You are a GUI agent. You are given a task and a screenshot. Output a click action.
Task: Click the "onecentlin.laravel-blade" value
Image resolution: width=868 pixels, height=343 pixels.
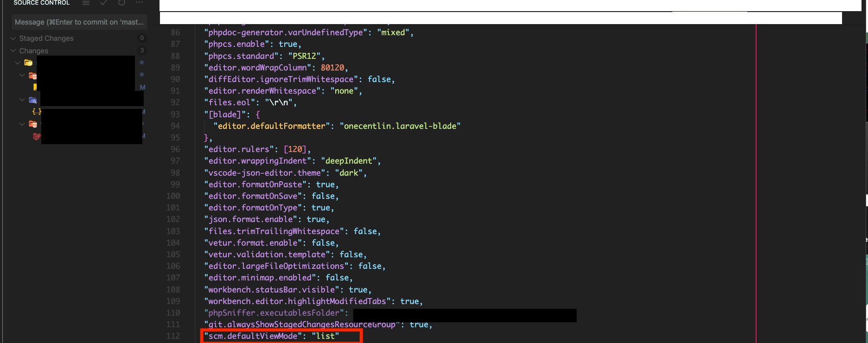[x=400, y=126]
